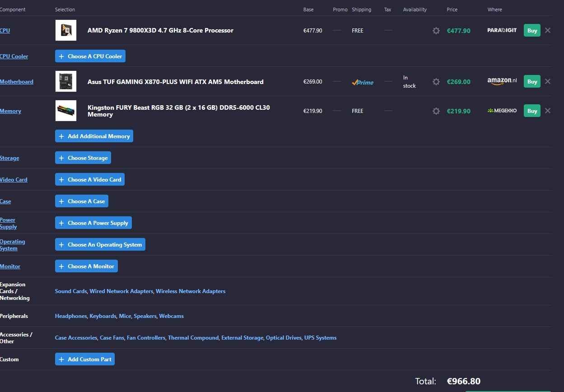Open the Case component link
Screen dimensions: 564x392
tap(5, 201)
